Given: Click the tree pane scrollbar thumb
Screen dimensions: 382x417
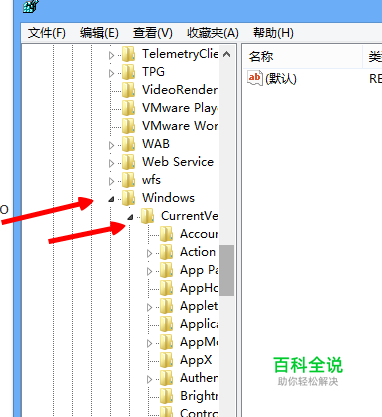Looking at the screenshot, I should (x=227, y=270).
